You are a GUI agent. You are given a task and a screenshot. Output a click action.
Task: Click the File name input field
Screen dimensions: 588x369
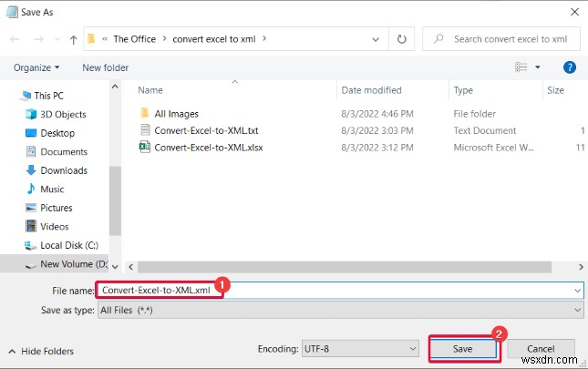tap(341, 291)
